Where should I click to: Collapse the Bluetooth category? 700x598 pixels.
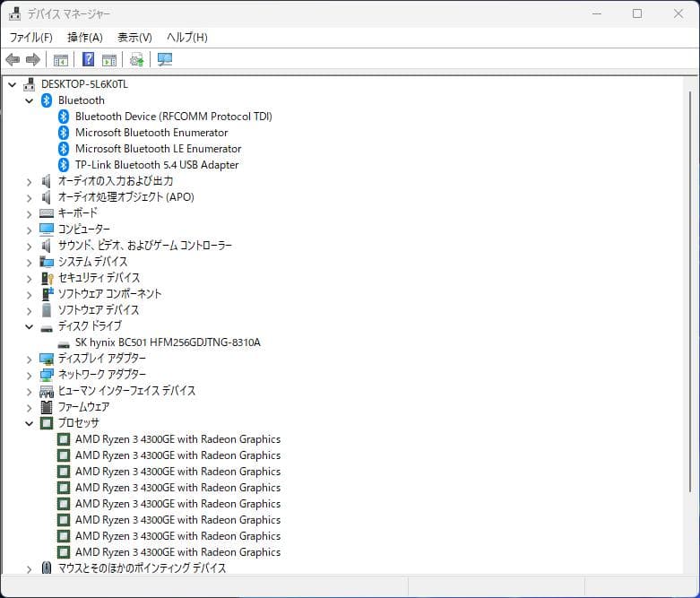(x=29, y=100)
